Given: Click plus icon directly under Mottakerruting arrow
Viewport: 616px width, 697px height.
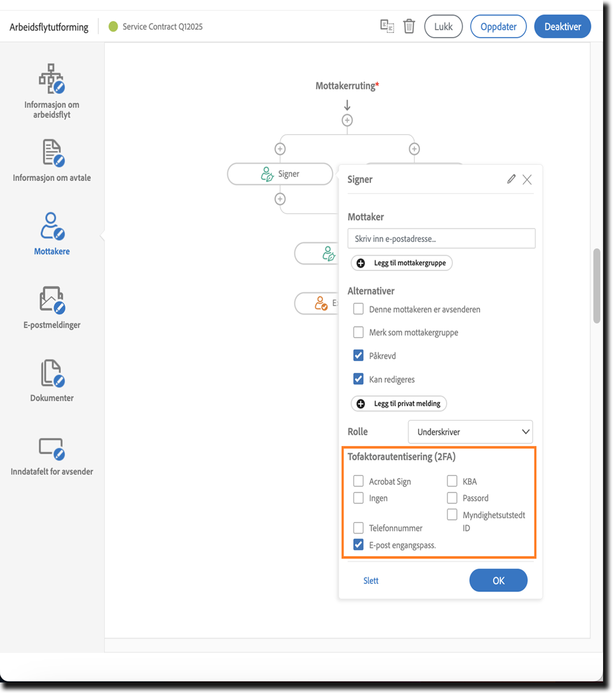Looking at the screenshot, I should click(347, 121).
